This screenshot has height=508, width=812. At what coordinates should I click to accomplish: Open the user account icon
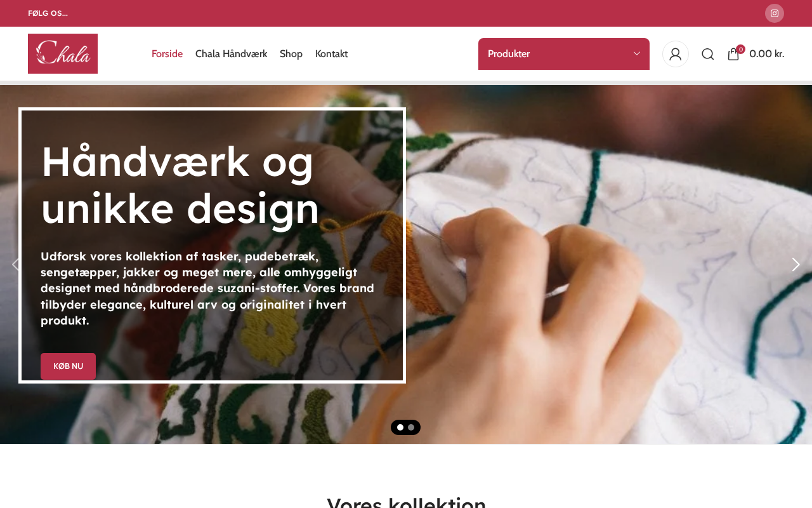click(x=676, y=54)
